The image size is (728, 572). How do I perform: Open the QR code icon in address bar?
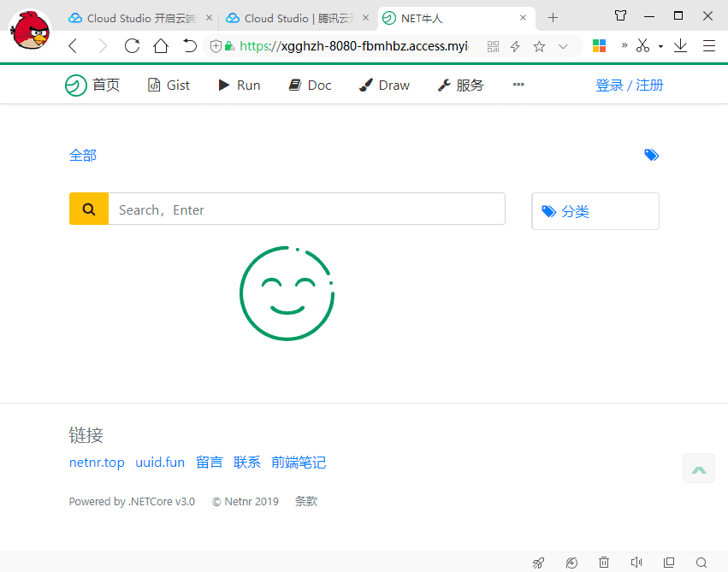tap(493, 46)
